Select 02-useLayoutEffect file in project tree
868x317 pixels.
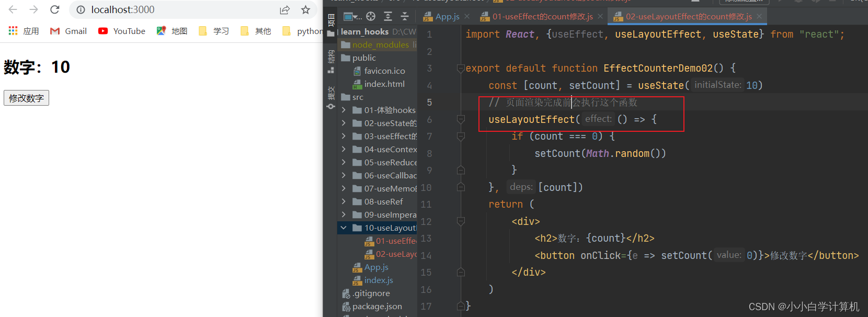[391, 254]
